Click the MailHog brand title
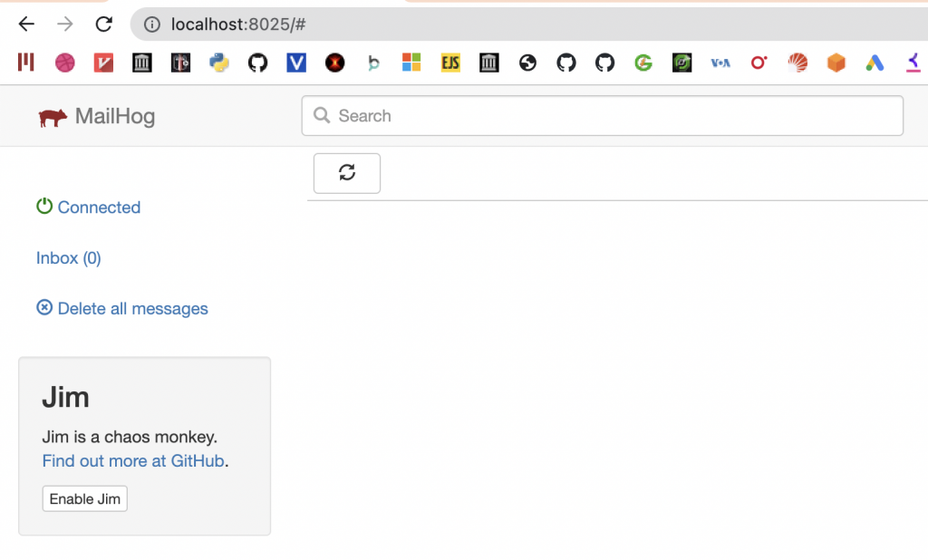The height and width of the screenshot is (560, 928). click(115, 116)
